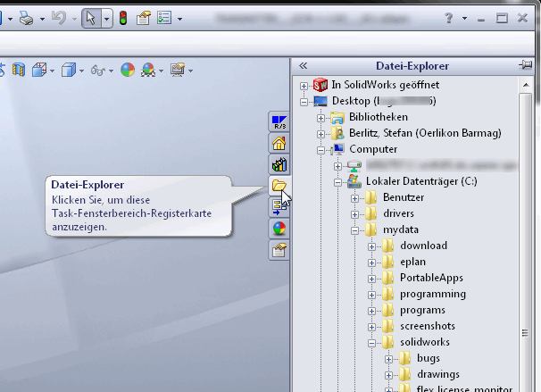Viewport: 541px width, 392px height.
Task: Expand the download folder
Action: 371,246
